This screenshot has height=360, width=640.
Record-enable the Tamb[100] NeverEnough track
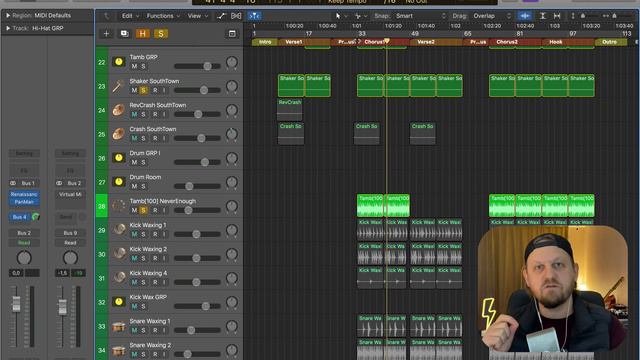[x=155, y=210]
